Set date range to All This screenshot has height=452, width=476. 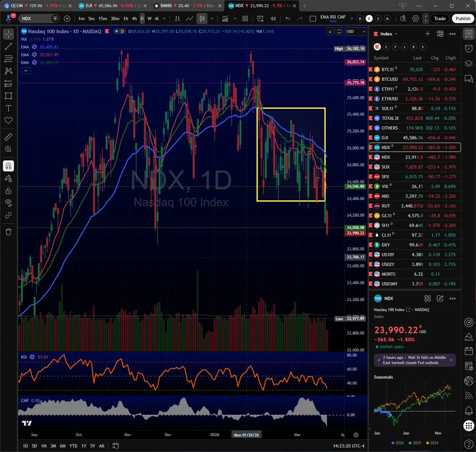point(102,446)
